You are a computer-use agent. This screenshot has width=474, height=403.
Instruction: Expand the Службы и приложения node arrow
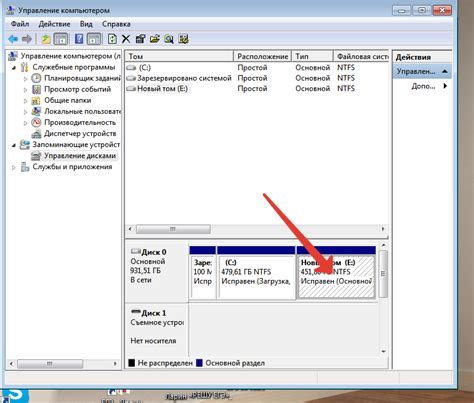(14, 167)
